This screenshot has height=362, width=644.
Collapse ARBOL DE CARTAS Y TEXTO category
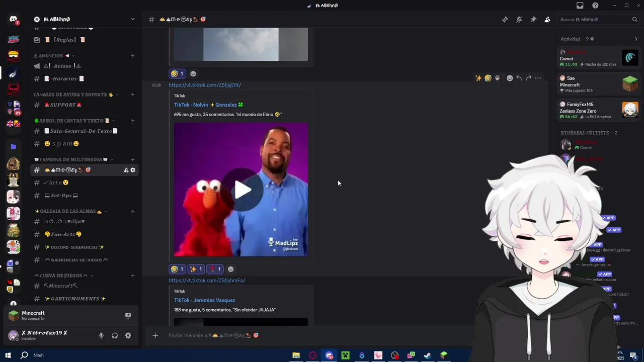pos(74,121)
